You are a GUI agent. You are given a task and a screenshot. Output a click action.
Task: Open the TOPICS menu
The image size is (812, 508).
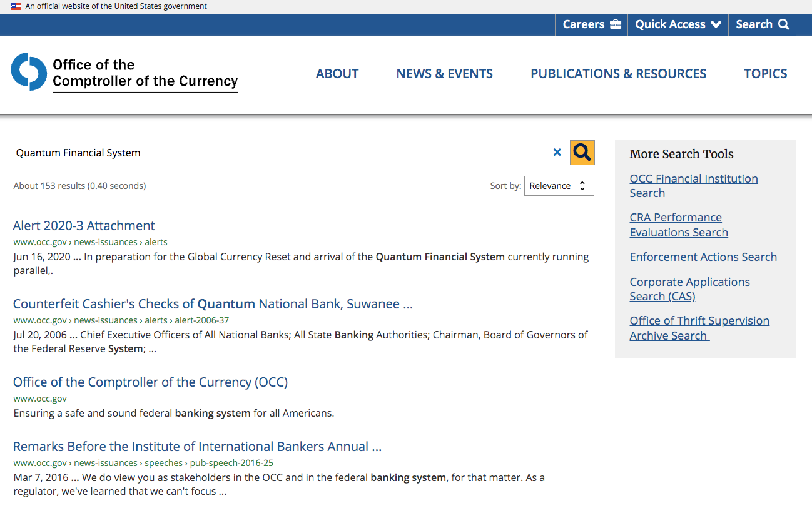[766, 74]
